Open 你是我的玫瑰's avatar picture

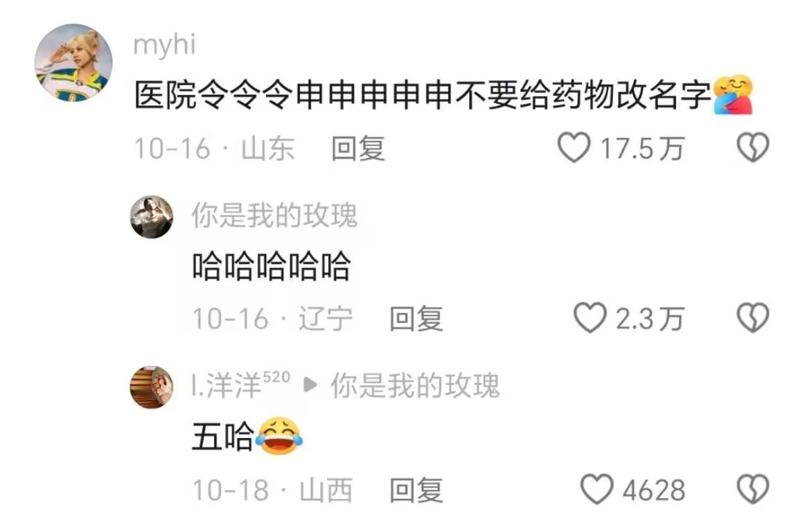[151, 216]
